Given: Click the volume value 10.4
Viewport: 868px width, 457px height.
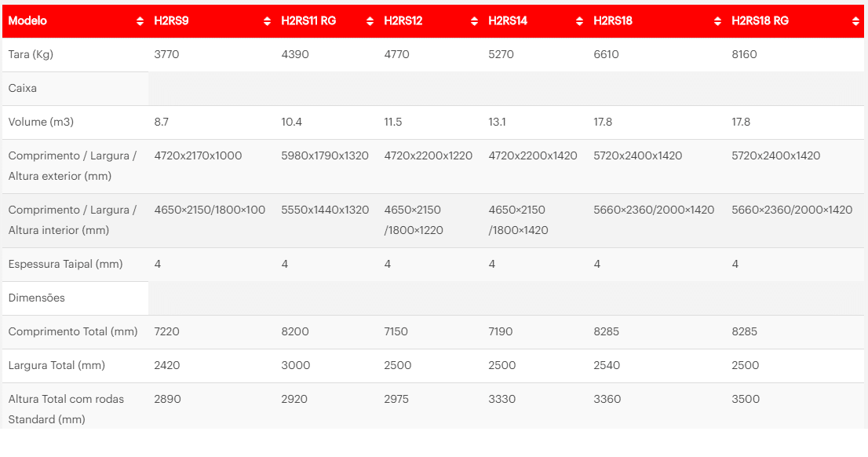Looking at the screenshot, I should pos(291,122).
